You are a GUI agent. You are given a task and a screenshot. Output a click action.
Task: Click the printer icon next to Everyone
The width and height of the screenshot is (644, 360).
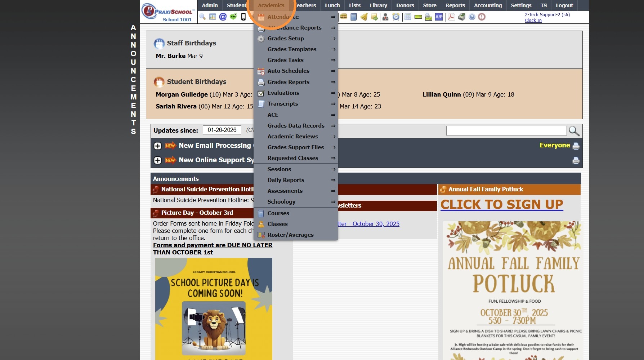pyautogui.click(x=576, y=146)
